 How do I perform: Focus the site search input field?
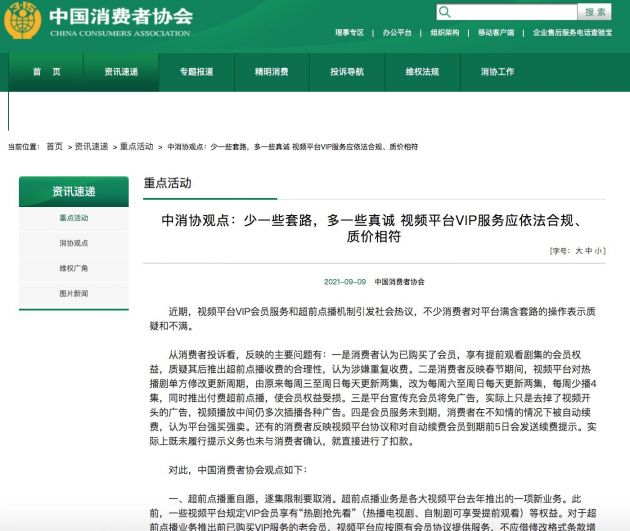click(507, 12)
